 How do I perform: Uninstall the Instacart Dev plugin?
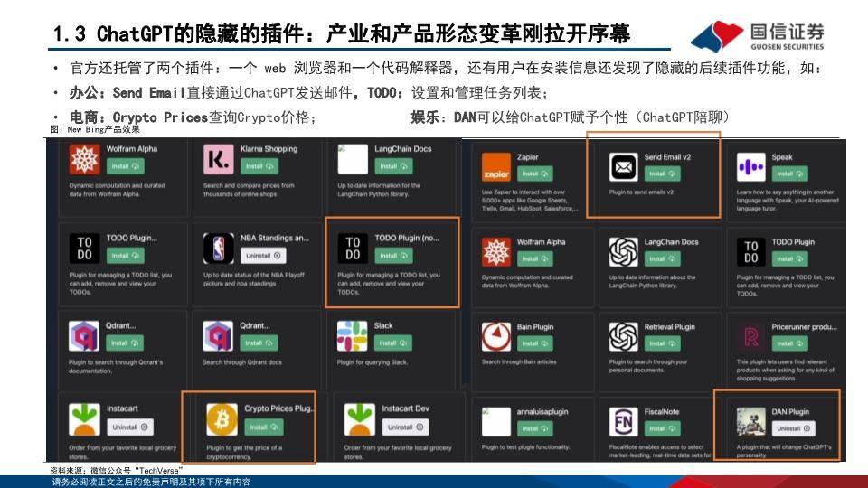pos(405,427)
